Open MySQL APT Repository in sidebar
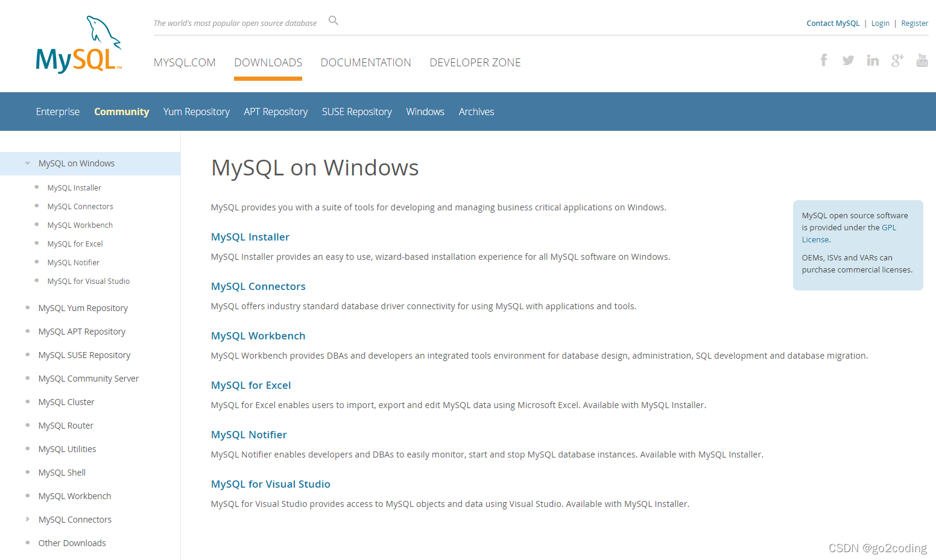Viewport: 936px width, 560px height. [82, 332]
